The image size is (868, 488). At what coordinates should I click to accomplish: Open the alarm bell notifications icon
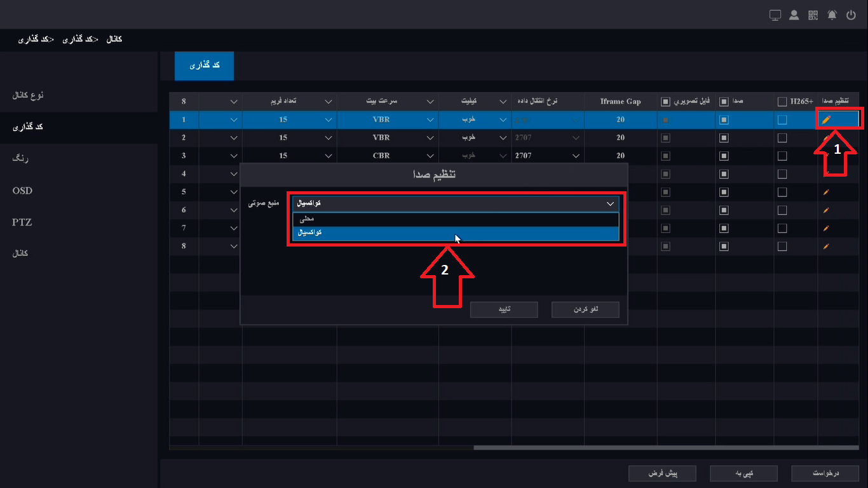point(832,15)
